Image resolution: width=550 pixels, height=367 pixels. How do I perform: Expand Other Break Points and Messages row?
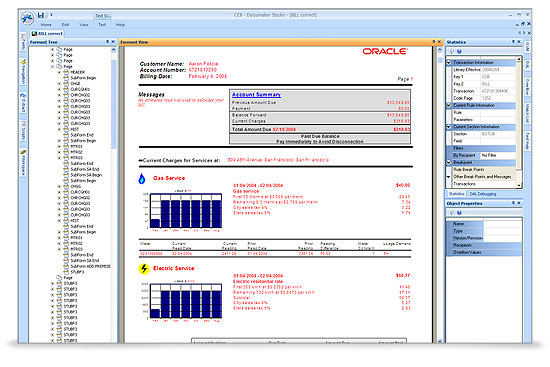(x=449, y=177)
